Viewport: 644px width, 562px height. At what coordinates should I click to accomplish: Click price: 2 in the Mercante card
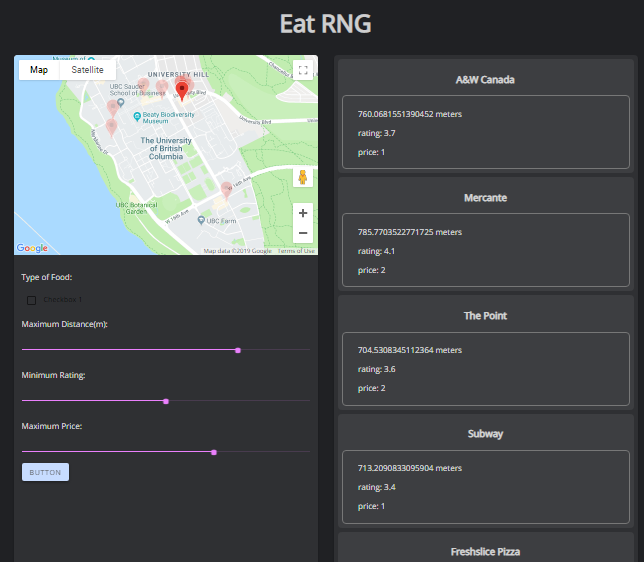(371, 270)
